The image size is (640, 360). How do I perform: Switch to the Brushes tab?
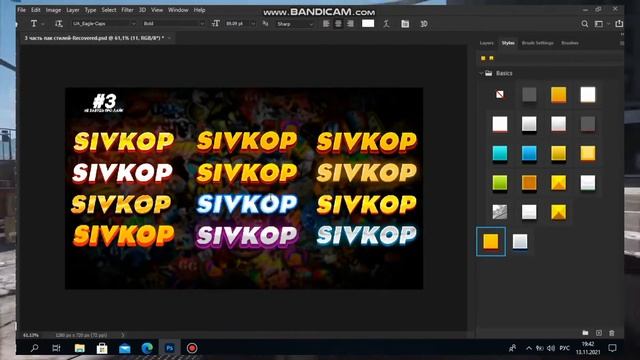(x=570, y=43)
